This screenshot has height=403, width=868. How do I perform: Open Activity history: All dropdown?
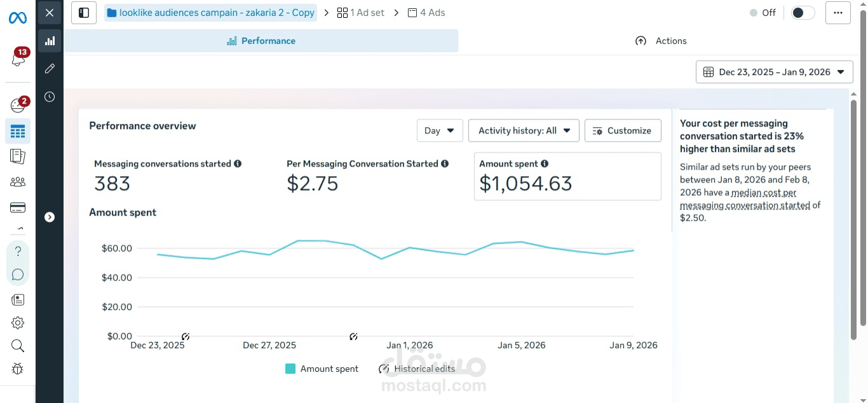click(524, 130)
